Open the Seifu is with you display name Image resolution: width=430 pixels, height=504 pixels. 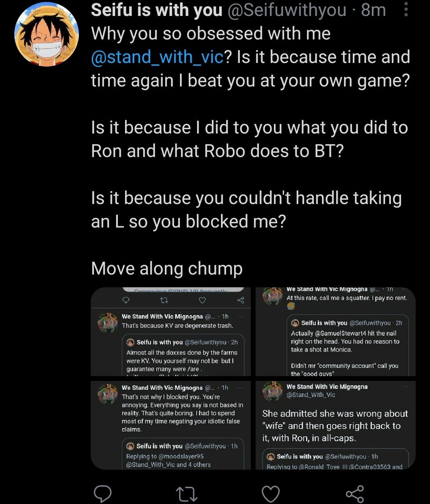pyautogui.click(x=156, y=10)
